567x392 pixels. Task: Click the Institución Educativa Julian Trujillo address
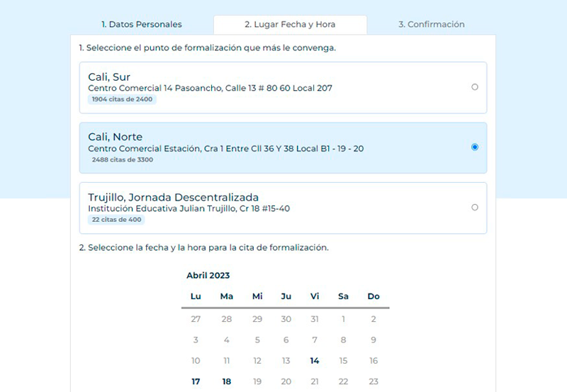click(189, 209)
